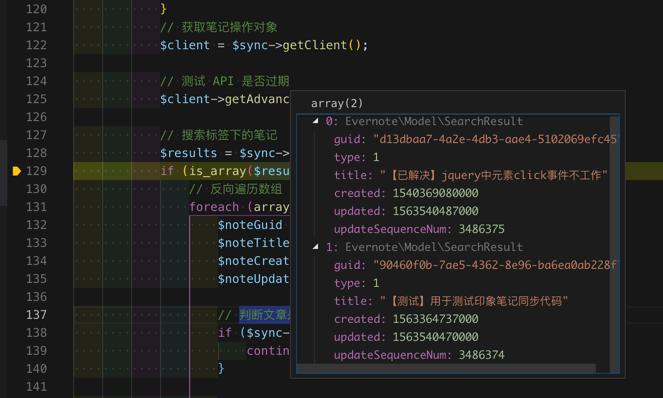
Task: Select updated value 1563540470000
Action: [436, 337]
